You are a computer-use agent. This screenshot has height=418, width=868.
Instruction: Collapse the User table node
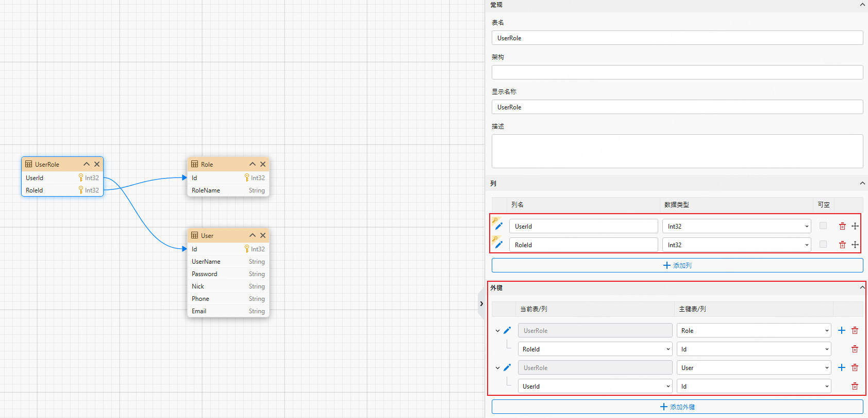[253, 235]
